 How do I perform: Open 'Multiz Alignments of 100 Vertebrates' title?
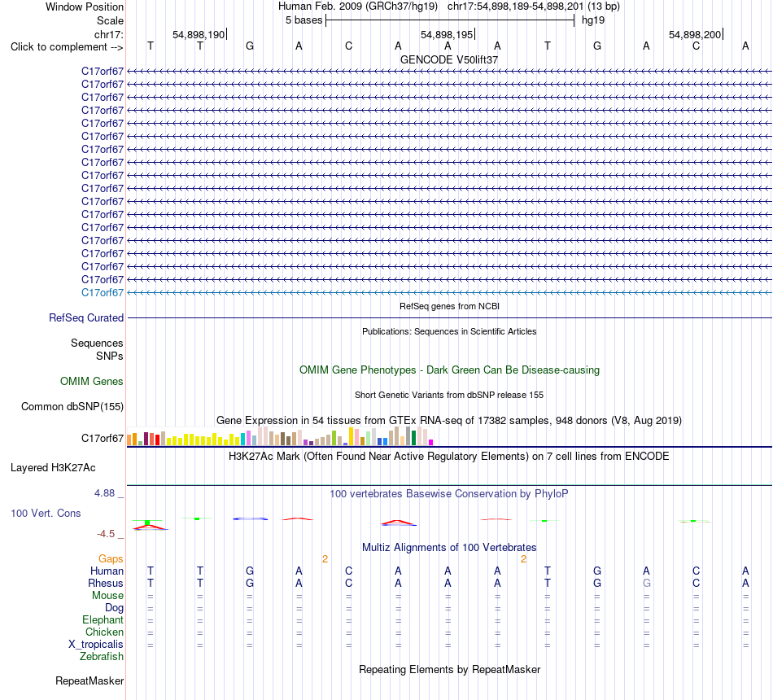pyautogui.click(x=449, y=548)
